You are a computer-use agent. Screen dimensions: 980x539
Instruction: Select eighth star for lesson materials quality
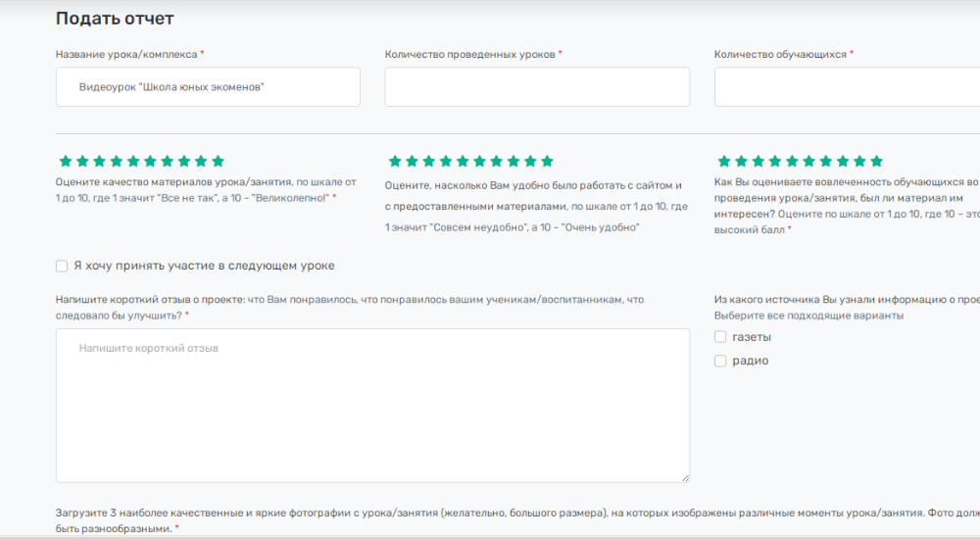click(184, 161)
